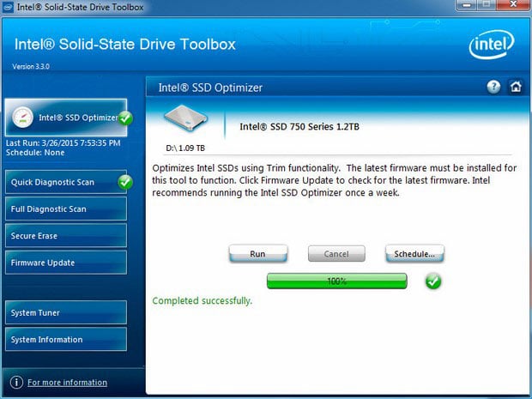Screen dimensions: 532x399
Task: Follow the For more information link
Action: tap(67, 382)
